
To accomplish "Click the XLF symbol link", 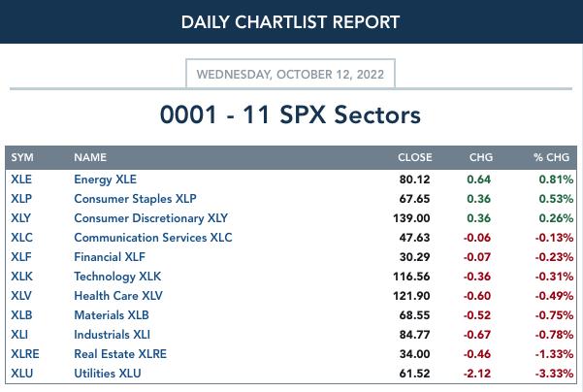I will (x=20, y=256).
